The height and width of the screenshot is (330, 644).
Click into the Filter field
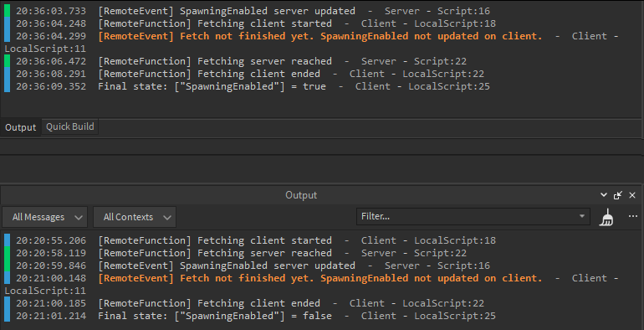[473, 216]
